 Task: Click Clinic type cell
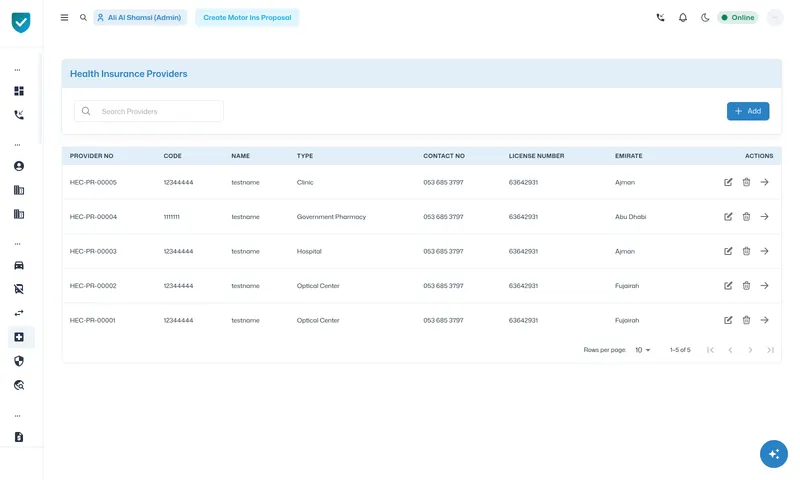305,183
